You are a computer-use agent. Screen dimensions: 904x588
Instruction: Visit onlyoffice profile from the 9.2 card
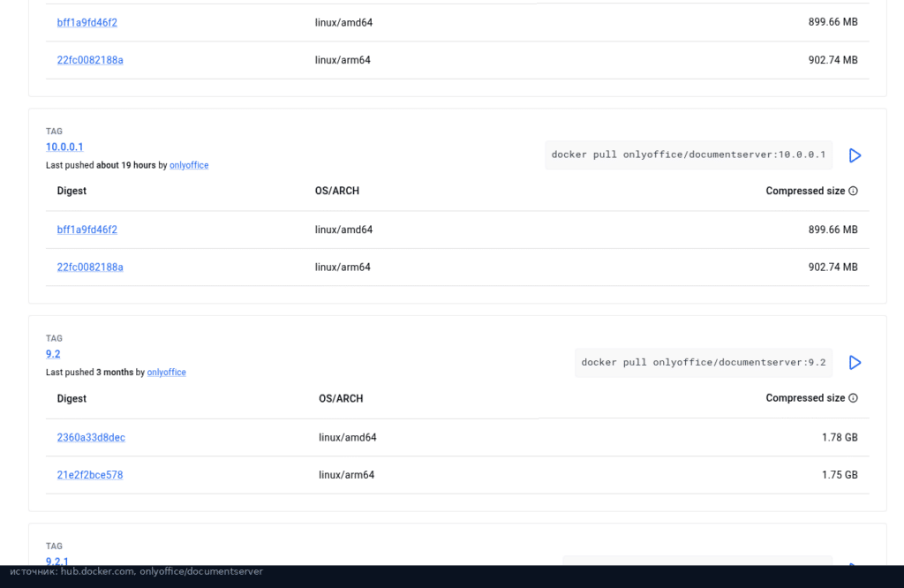point(167,372)
